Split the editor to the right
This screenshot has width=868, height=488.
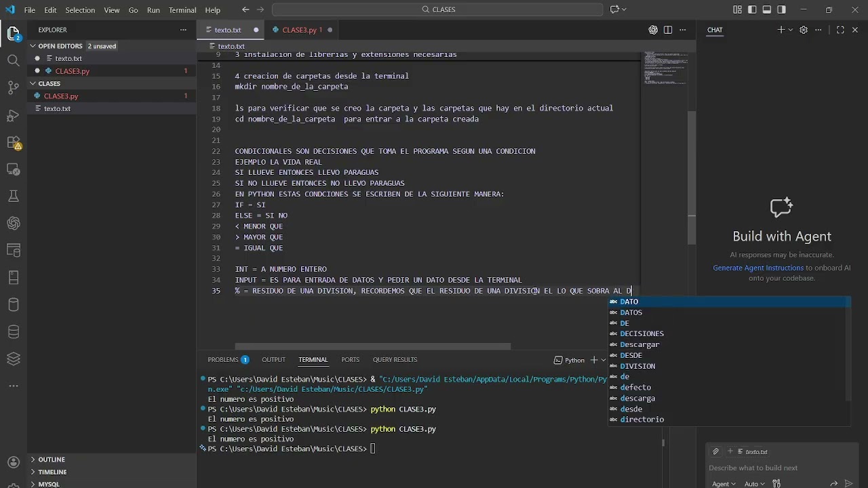pyautogui.click(x=668, y=30)
